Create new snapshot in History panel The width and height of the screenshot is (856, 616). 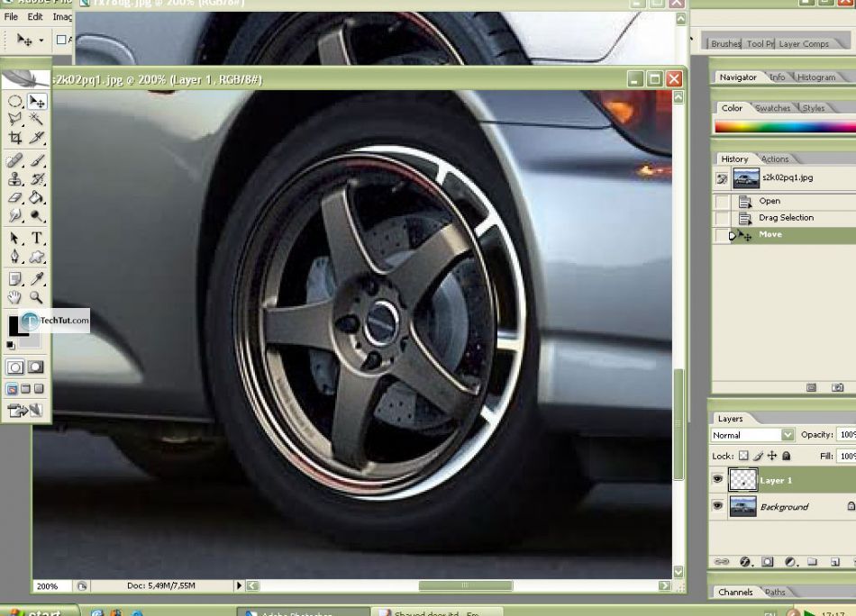(837, 387)
